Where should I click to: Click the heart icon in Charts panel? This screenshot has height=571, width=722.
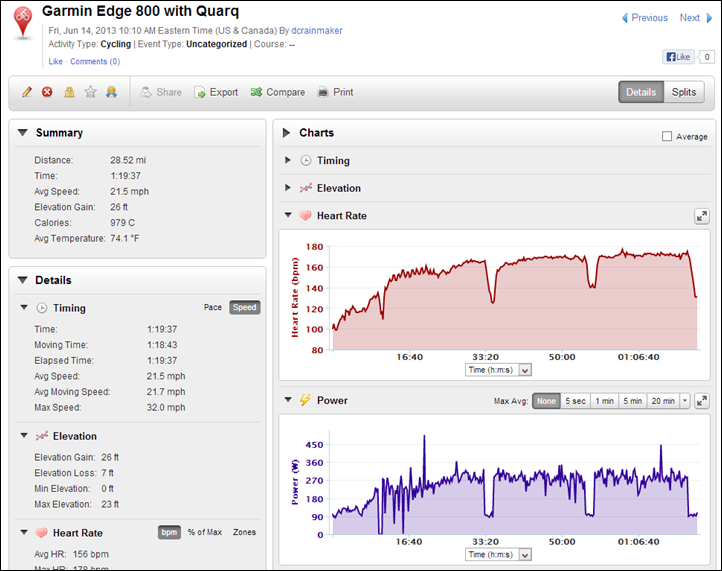305,216
